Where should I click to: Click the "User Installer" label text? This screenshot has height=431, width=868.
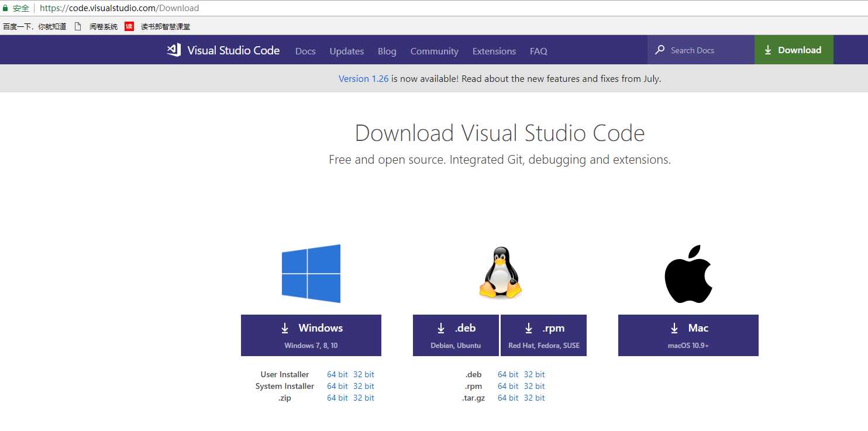[x=285, y=374]
